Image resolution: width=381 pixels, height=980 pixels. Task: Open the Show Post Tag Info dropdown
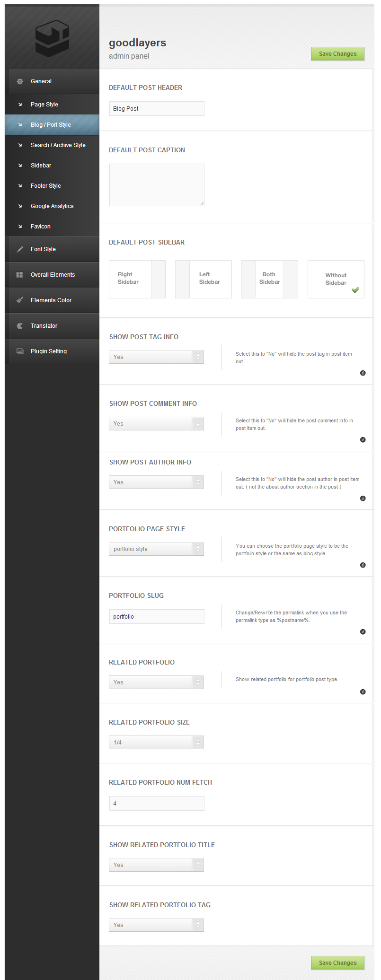(156, 357)
